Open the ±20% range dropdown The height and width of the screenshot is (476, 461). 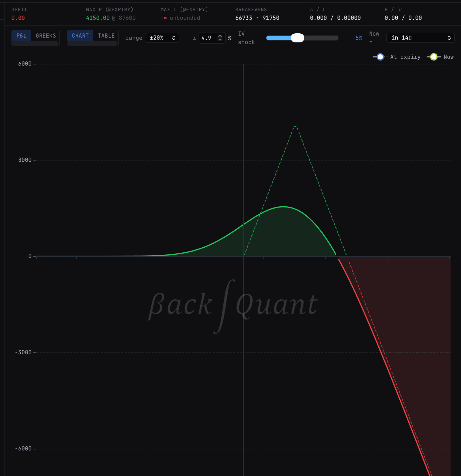coord(162,38)
